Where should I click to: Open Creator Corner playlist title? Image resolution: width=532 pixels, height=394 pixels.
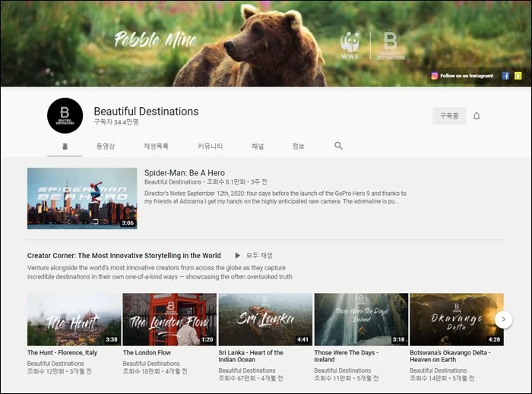(124, 255)
